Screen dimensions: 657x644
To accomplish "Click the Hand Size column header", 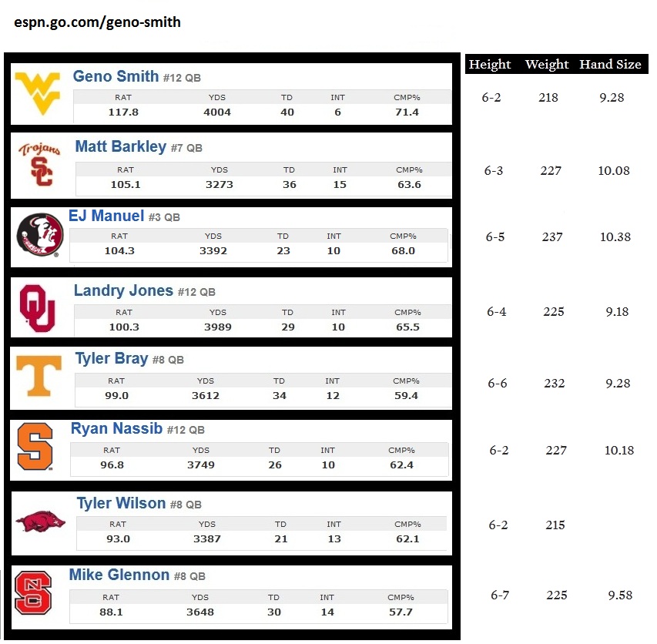I will pyautogui.click(x=610, y=64).
